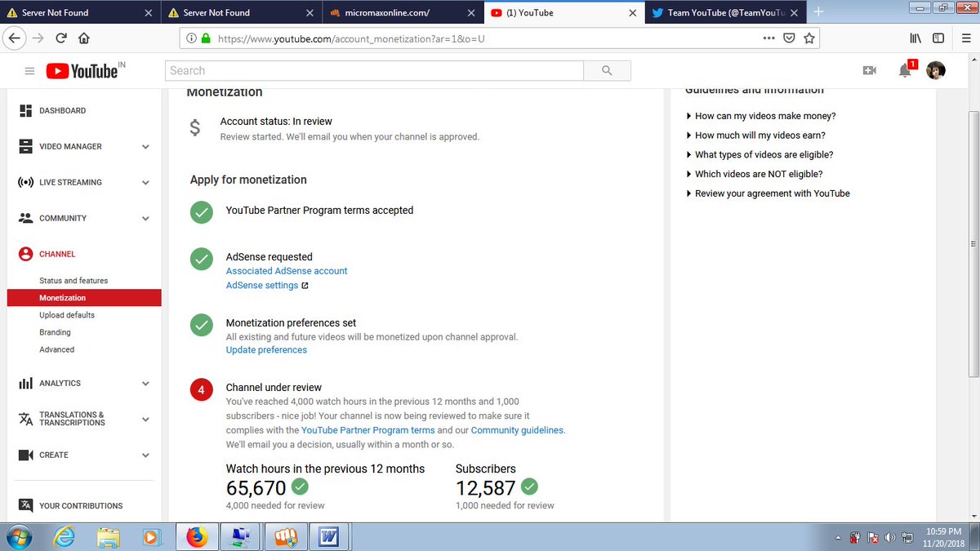Click the secure padlock icon
Image resolution: width=980 pixels, height=551 pixels.
pyautogui.click(x=205, y=38)
